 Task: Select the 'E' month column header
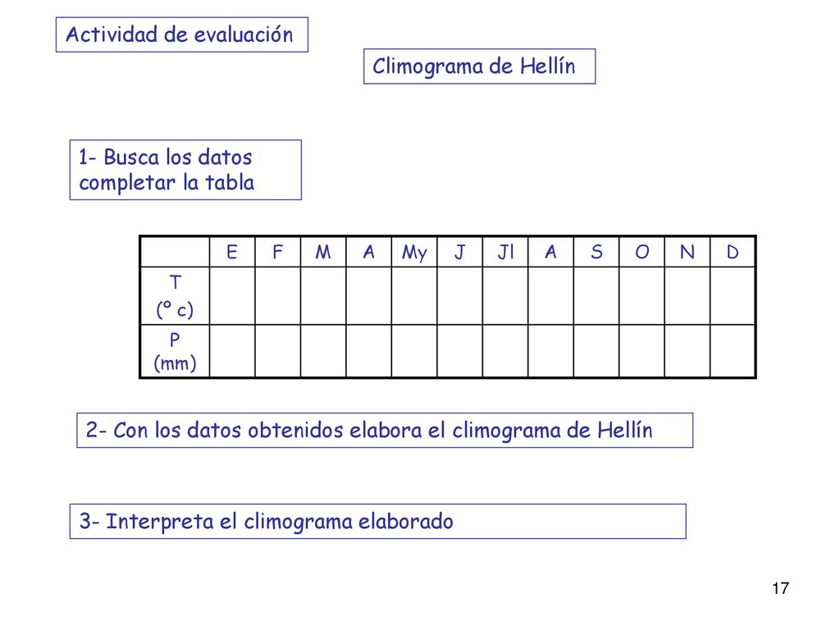[232, 252]
